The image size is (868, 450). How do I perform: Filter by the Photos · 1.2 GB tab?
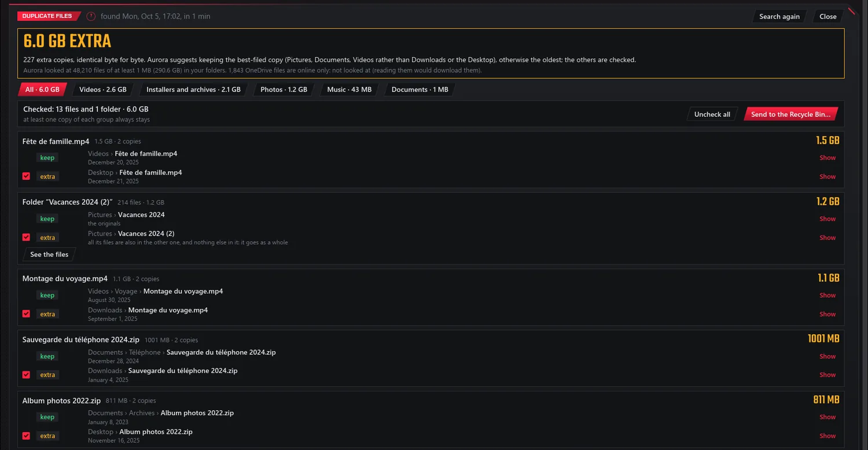284,90
